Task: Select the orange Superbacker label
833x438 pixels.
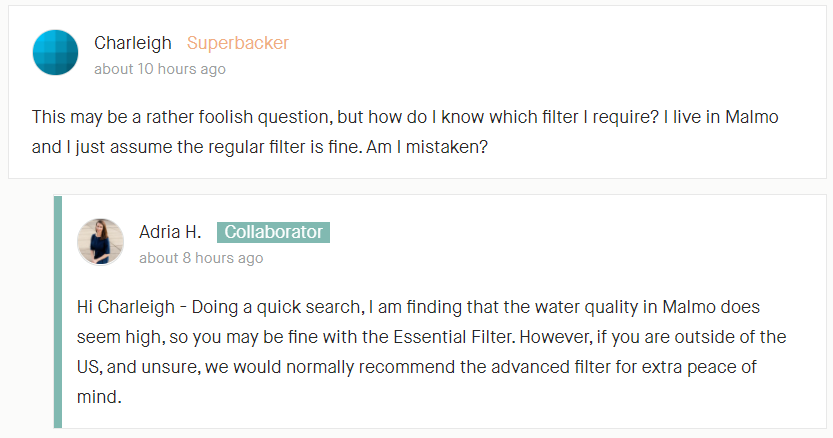Action: point(237,43)
